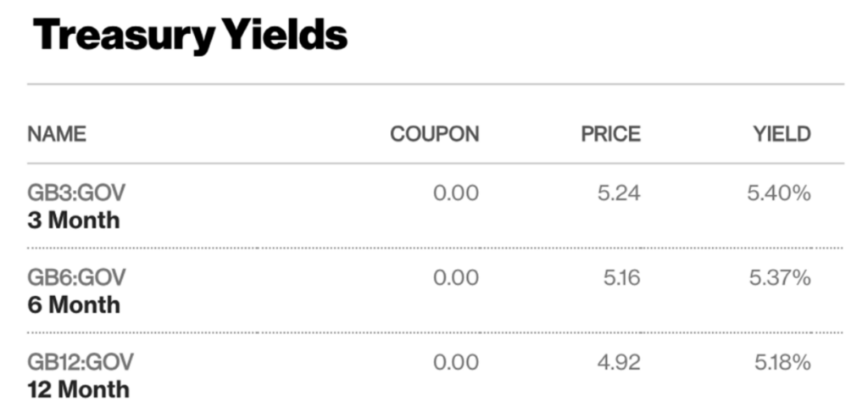Click the 6 Month coupon value 0.00
868x413 pixels.
(456, 276)
